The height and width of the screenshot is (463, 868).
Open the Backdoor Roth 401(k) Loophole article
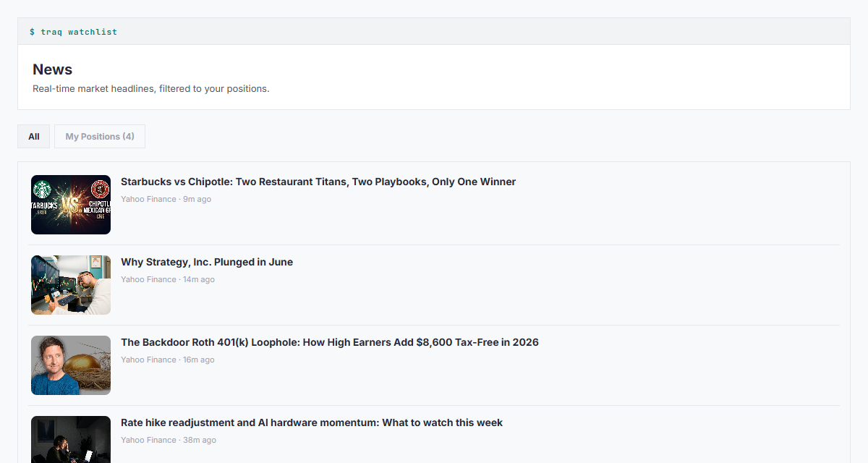point(330,342)
